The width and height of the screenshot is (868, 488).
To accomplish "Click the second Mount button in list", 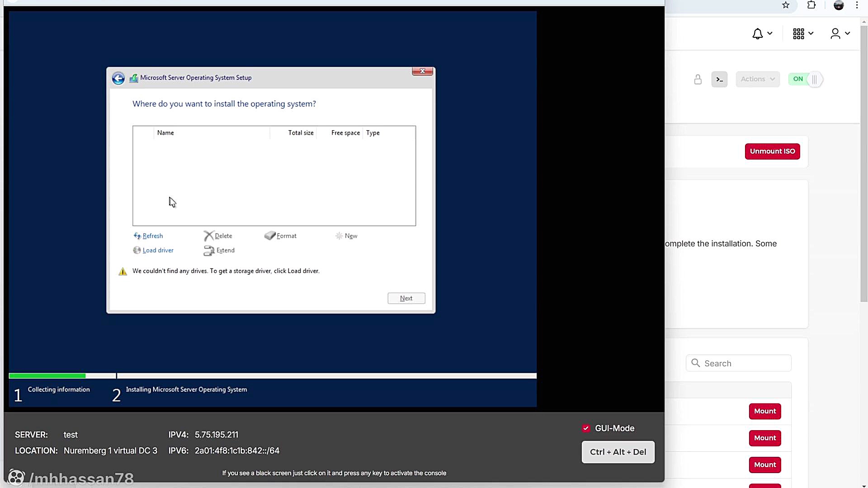I will click(765, 438).
